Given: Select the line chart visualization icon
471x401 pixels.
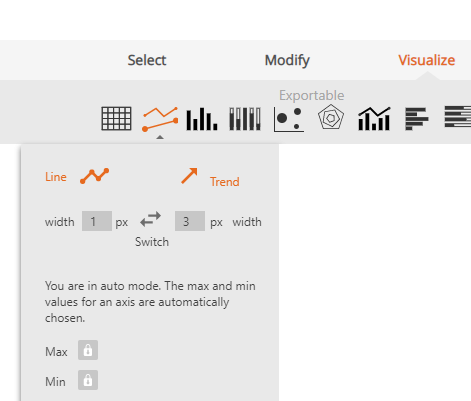Looking at the screenshot, I should (x=160, y=119).
